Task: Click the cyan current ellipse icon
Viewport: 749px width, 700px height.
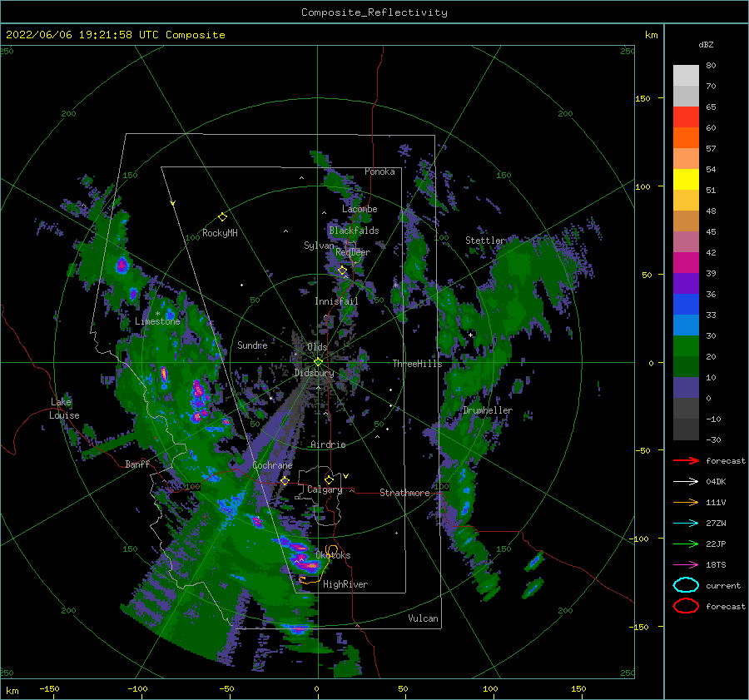Action: tap(686, 585)
